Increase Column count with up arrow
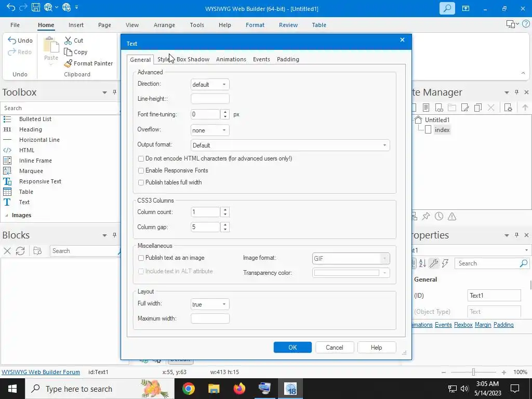Image resolution: width=532 pixels, height=399 pixels. coord(225,210)
